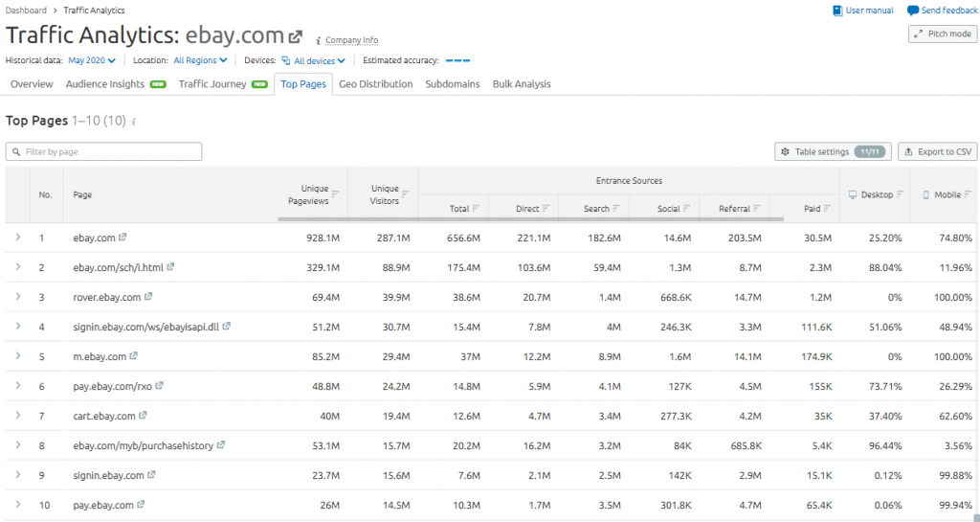
Task: Click the Company Info link
Action: tap(352, 40)
